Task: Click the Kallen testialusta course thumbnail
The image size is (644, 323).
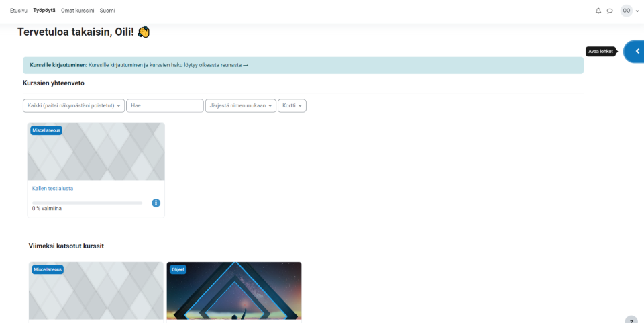Action: pyautogui.click(x=96, y=151)
